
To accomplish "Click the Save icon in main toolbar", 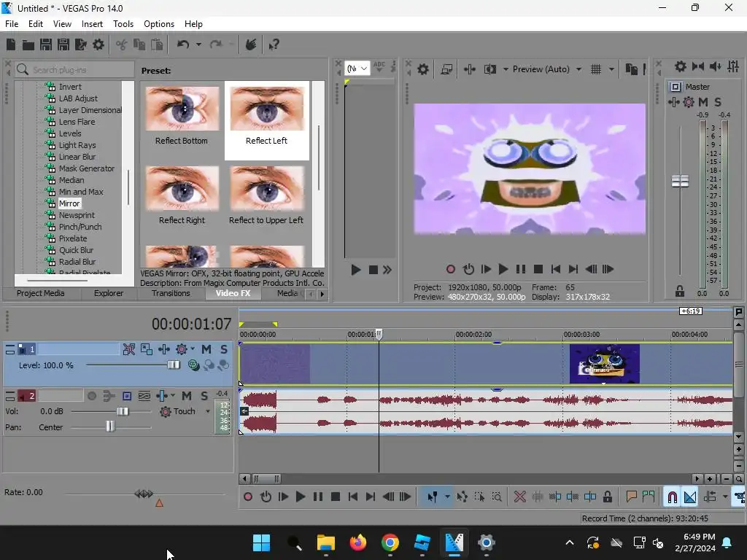I will click(46, 44).
